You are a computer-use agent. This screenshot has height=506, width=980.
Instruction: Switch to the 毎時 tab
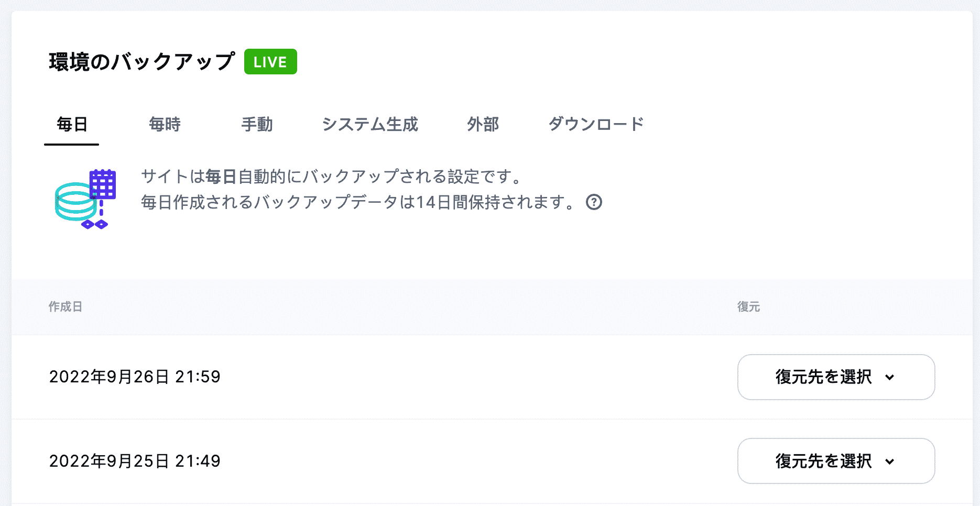pos(165,124)
